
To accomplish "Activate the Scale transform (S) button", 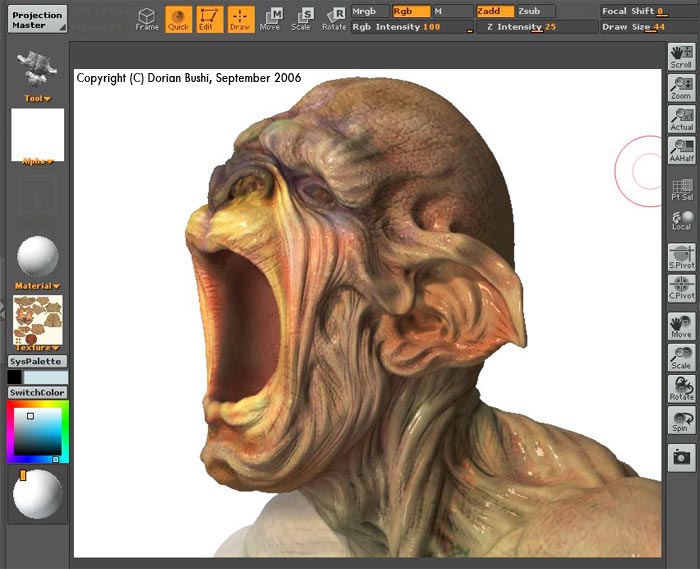I will 301,19.
